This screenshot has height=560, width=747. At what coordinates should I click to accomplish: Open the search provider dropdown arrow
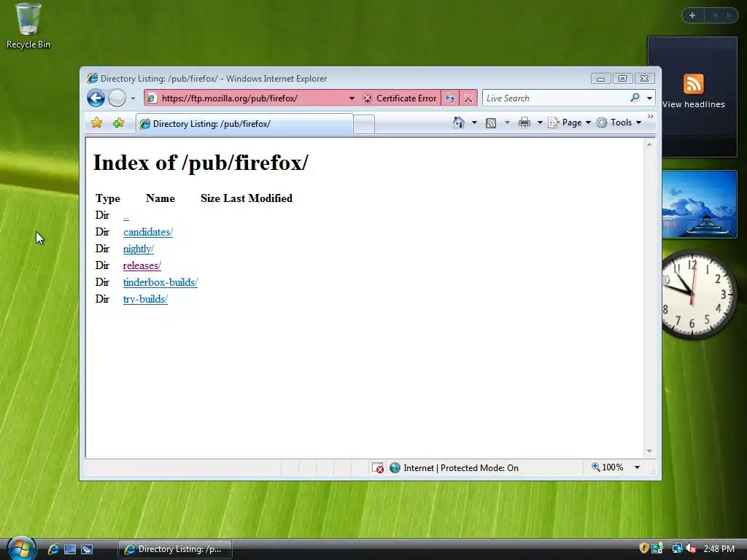pyautogui.click(x=649, y=98)
